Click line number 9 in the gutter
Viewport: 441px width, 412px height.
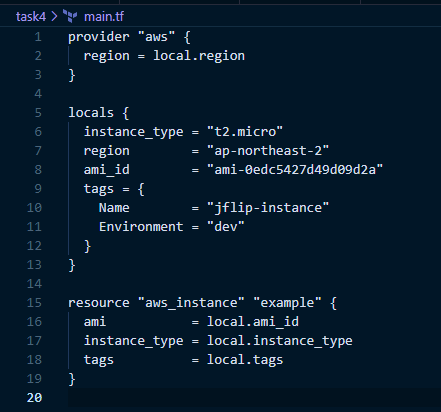pyautogui.click(x=38, y=189)
